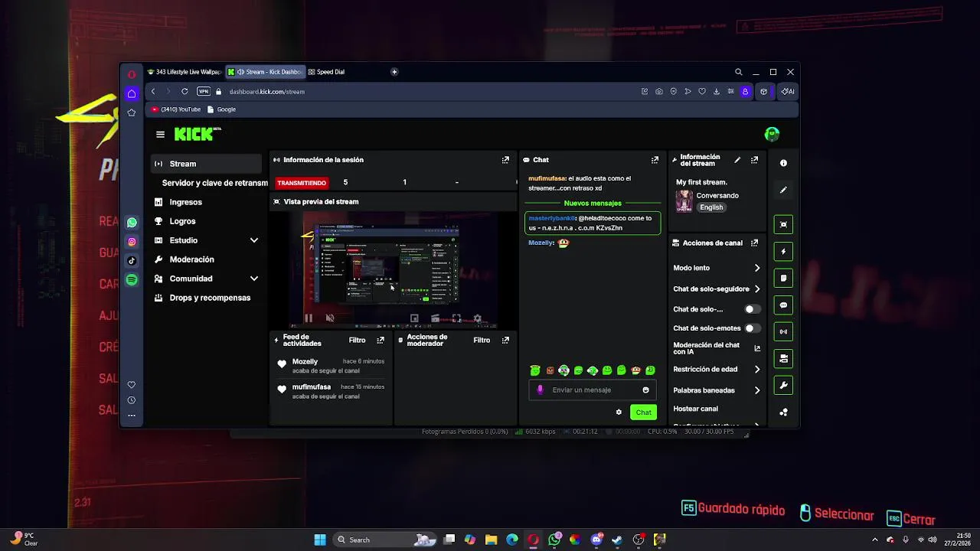Enter fullscreen on stream preview
The width and height of the screenshot is (980, 551).
[456, 318]
